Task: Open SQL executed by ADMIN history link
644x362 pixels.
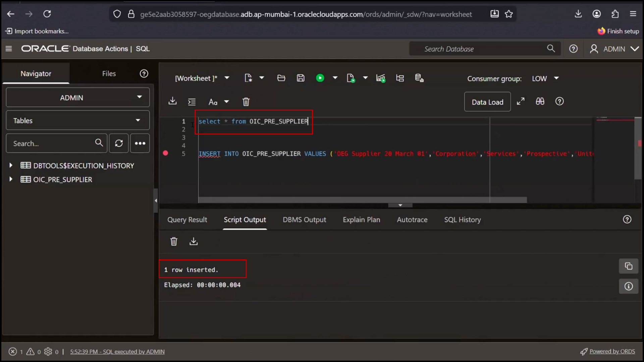Action: click(x=117, y=351)
